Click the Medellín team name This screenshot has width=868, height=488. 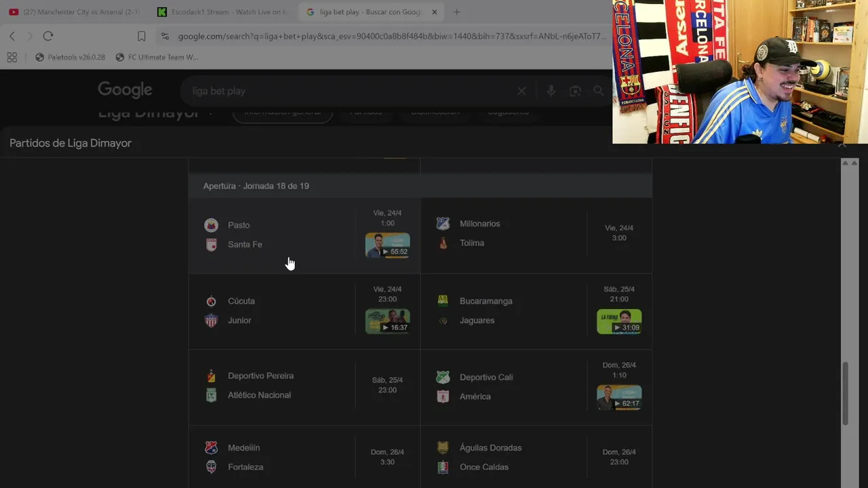point(244,448)
